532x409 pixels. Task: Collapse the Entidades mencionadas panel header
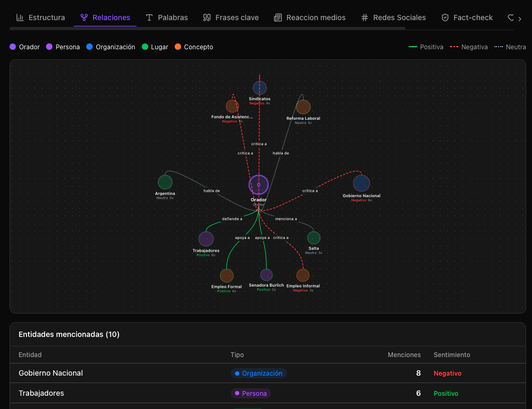(268, 334)
